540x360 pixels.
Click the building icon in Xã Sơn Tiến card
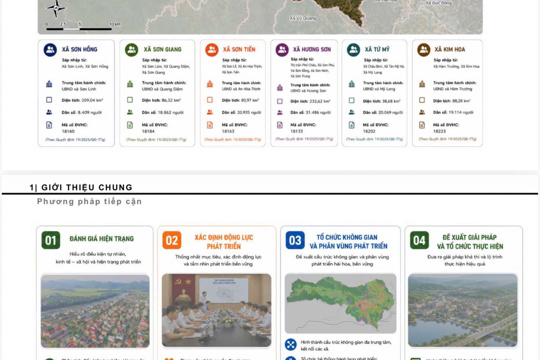[x=210, y=84]
